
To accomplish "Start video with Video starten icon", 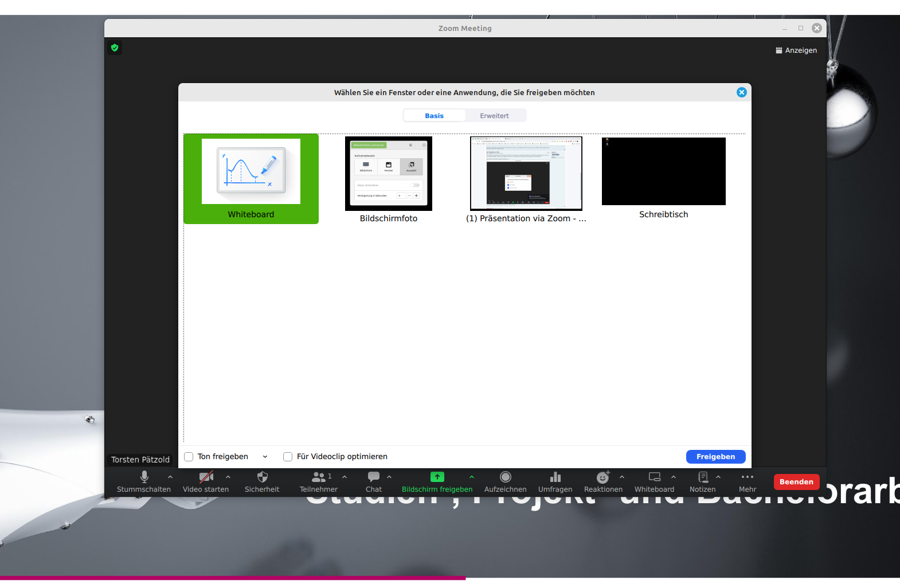I will coord(206,477).
